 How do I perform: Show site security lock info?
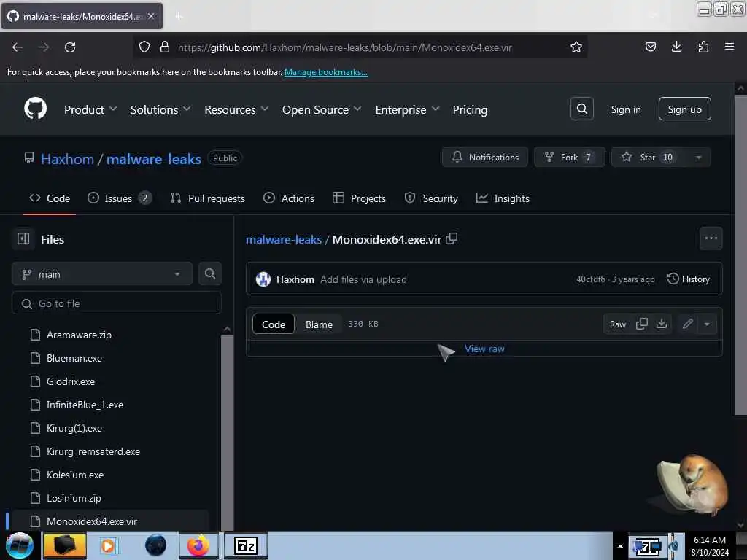[165, 47]
